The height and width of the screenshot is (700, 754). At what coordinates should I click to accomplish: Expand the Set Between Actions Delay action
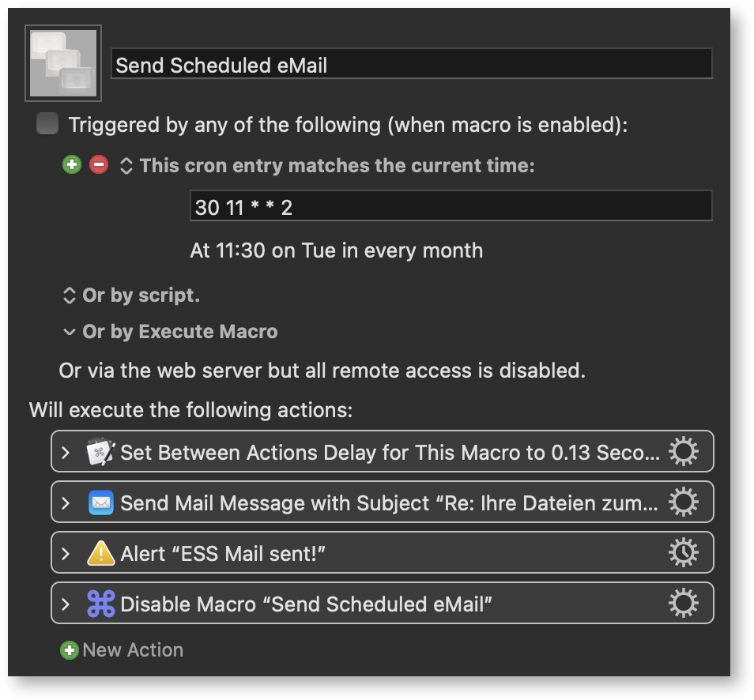[x=66, y=452]
